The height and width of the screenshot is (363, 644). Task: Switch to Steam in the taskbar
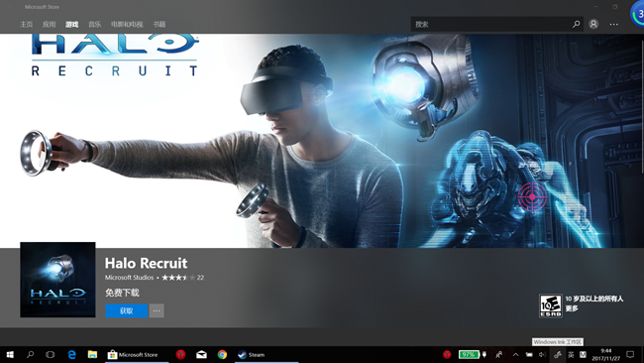tap(252, 354)
